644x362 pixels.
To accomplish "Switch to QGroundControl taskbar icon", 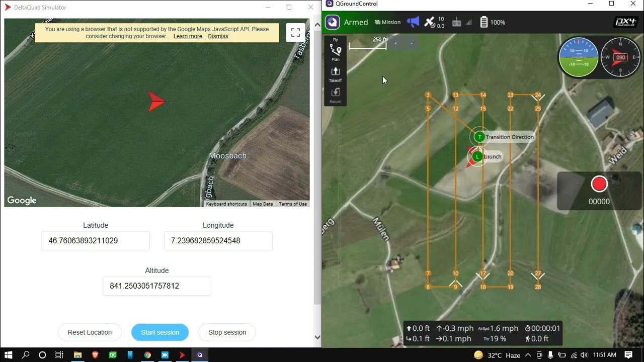I will point(200,355).
